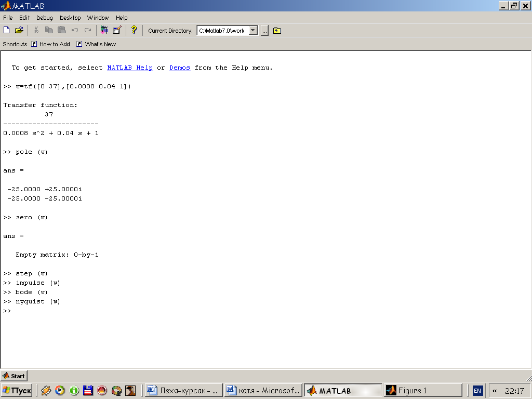Click the Windows Пуск start button
Screen dimensions: 532x399
(17, 391)
